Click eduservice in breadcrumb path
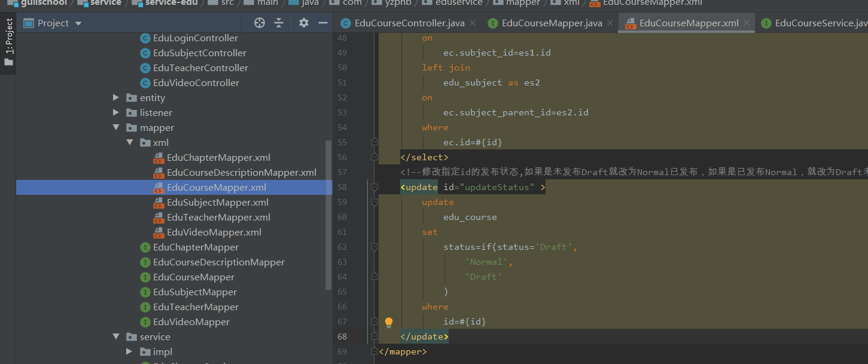Image resolution: width=868 pixels, height=364 pixels. pos(459,3)
